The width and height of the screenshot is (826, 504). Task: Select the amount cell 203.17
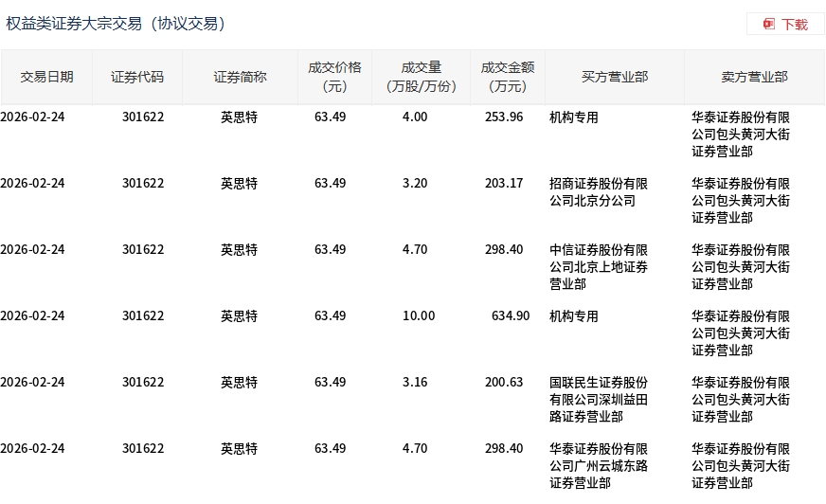504,183
